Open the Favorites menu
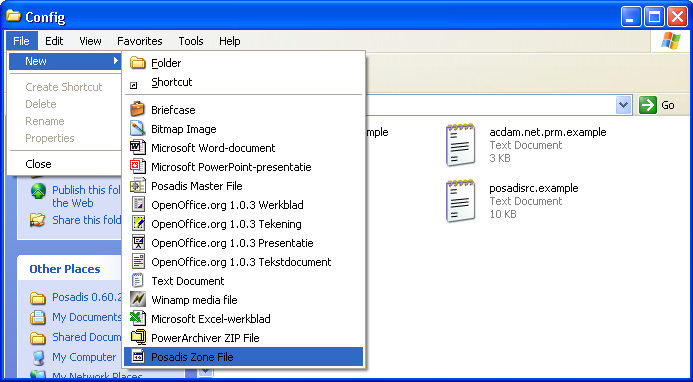This screenshot has width=693, height=382. coord(140,41)
